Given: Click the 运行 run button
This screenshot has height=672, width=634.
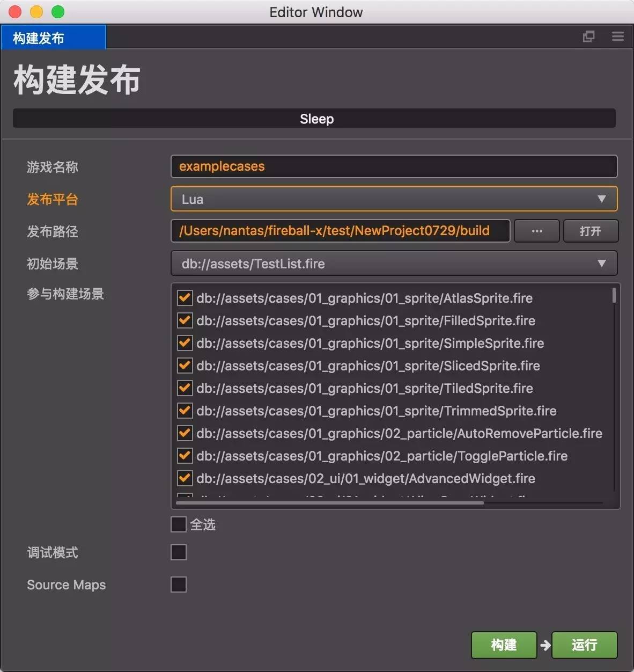Looking at the screenshot, I should coord(584,645).
